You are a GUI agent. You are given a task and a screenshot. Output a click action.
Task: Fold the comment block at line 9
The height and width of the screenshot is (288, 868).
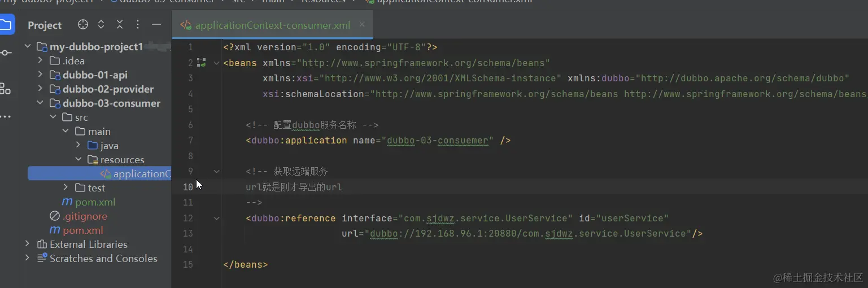217,171
